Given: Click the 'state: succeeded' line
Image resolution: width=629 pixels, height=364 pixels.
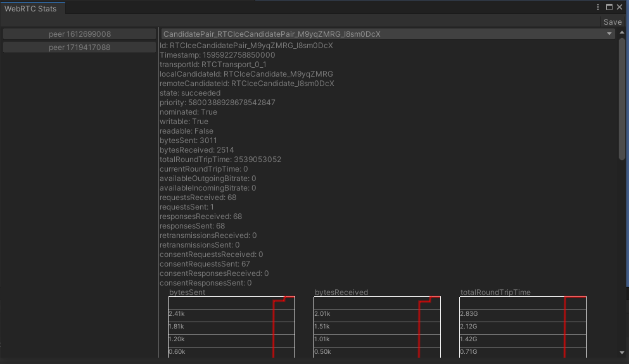Looking at the screenshot, I should 190,93.
